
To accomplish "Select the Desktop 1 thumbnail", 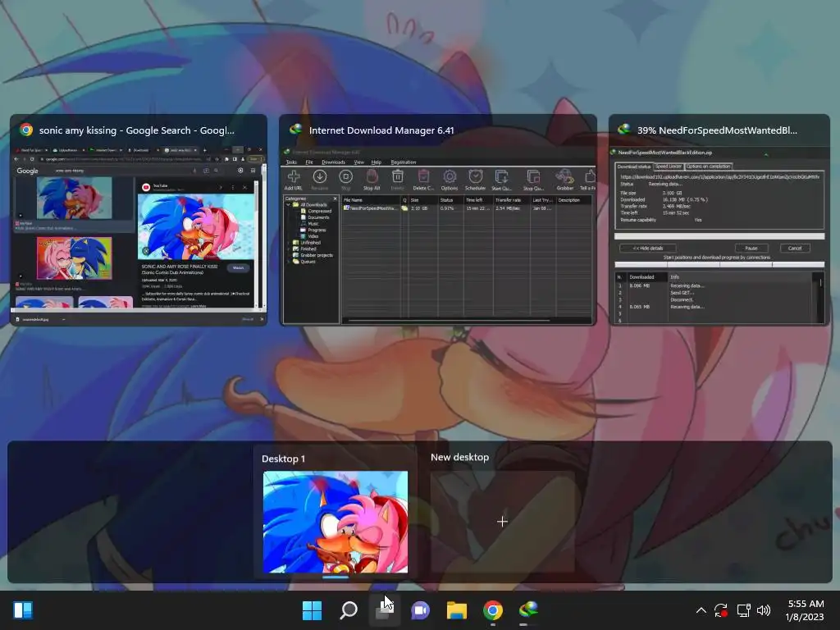I will click(336, 522).
